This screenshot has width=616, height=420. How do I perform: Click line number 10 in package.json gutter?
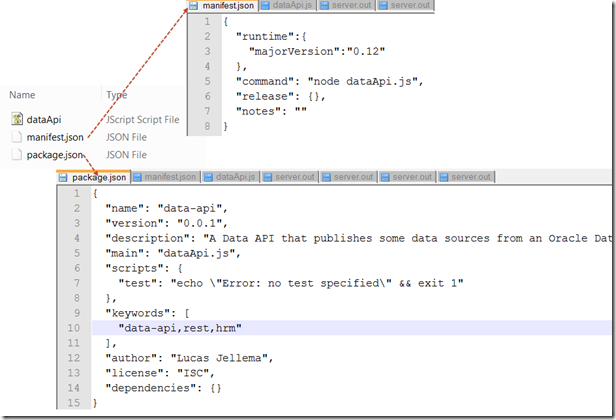(x=73, y=328)
